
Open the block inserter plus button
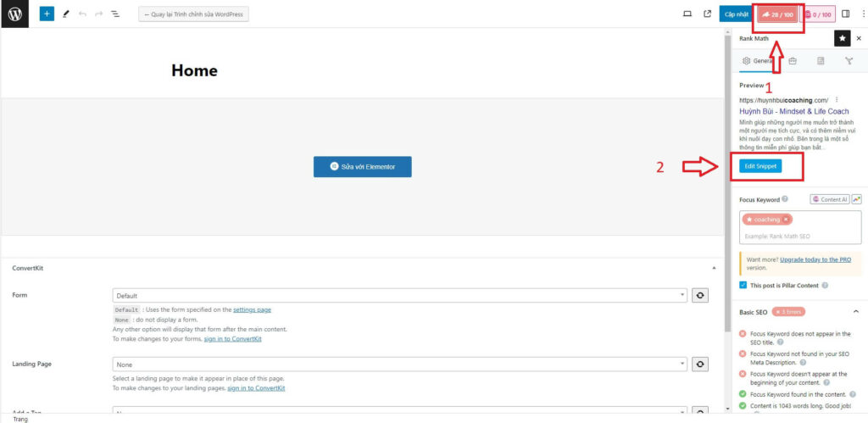tap(47, 14)
